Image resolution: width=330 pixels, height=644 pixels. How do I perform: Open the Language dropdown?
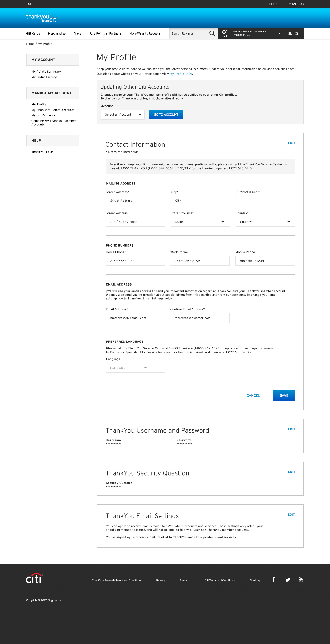point(135,368)
